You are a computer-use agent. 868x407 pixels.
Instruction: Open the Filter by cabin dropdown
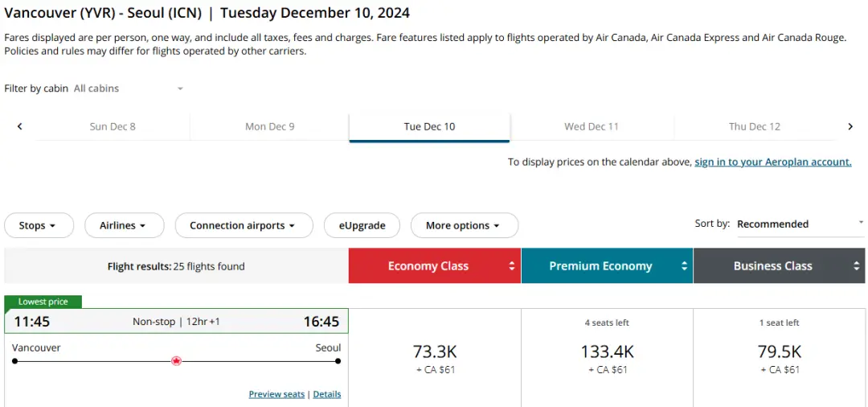click(x=129, y=88)
